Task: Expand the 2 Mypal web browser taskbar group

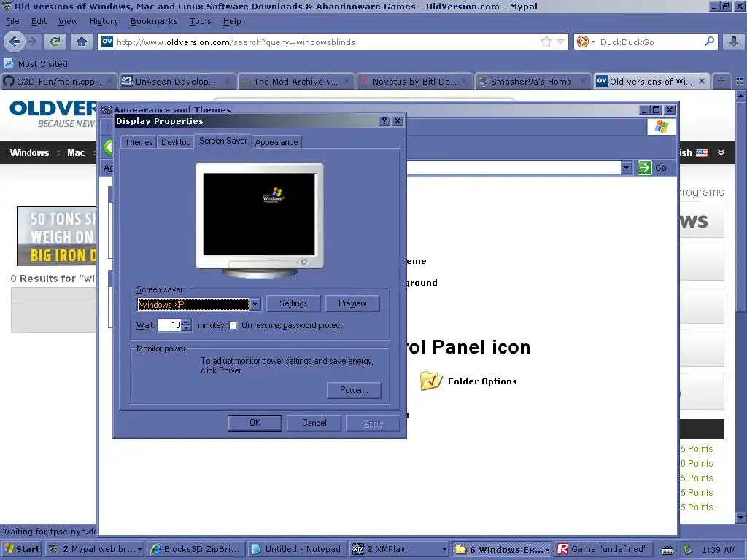Action: [139, 550]
